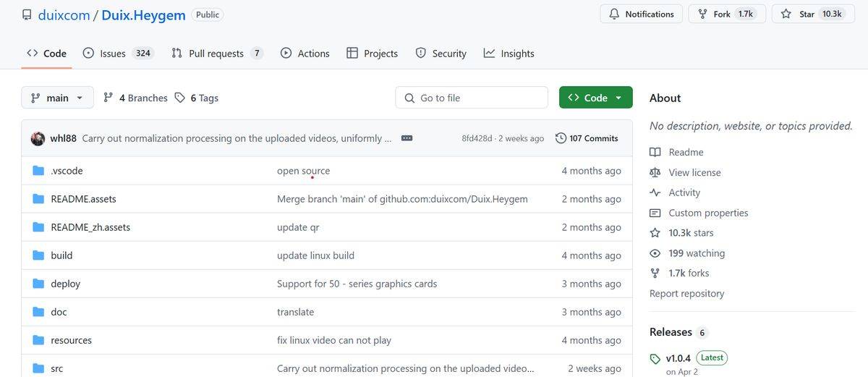This screenshot has height=377, width=868.
Task: Click the watching eye icon
Action: point(655,253)
